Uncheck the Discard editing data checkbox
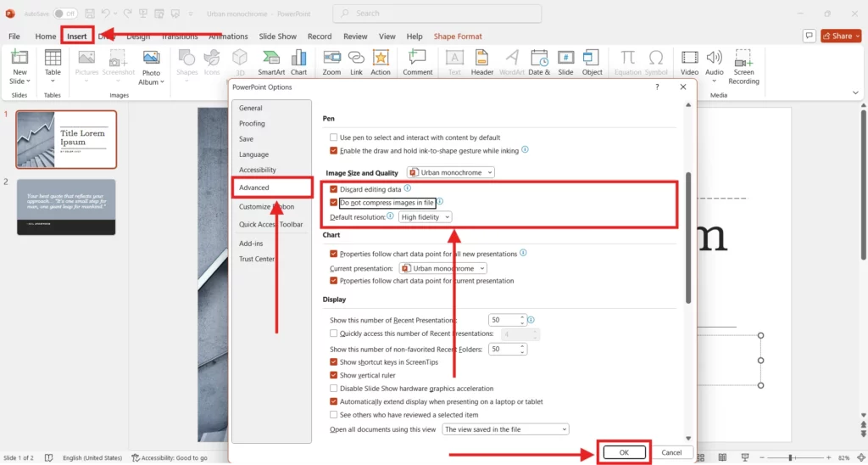The width and height of the screenshot is (868, 465). point(333,189)
